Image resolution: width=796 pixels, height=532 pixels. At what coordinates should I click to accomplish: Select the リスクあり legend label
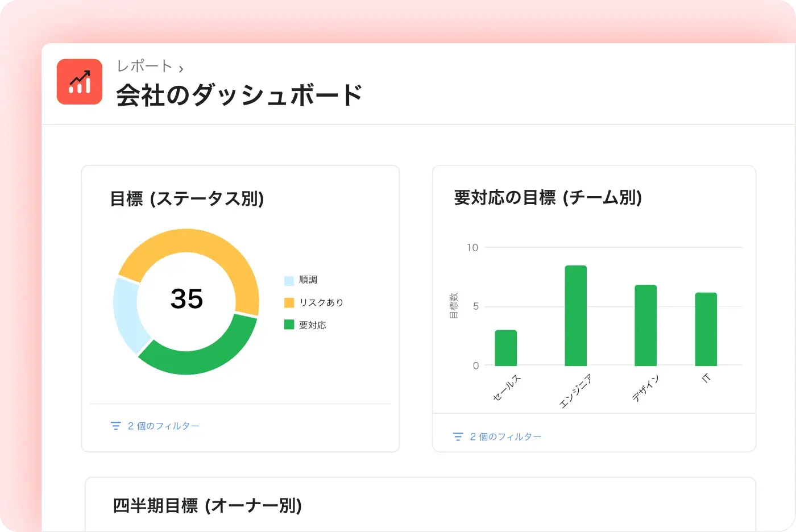pos(321,302)
